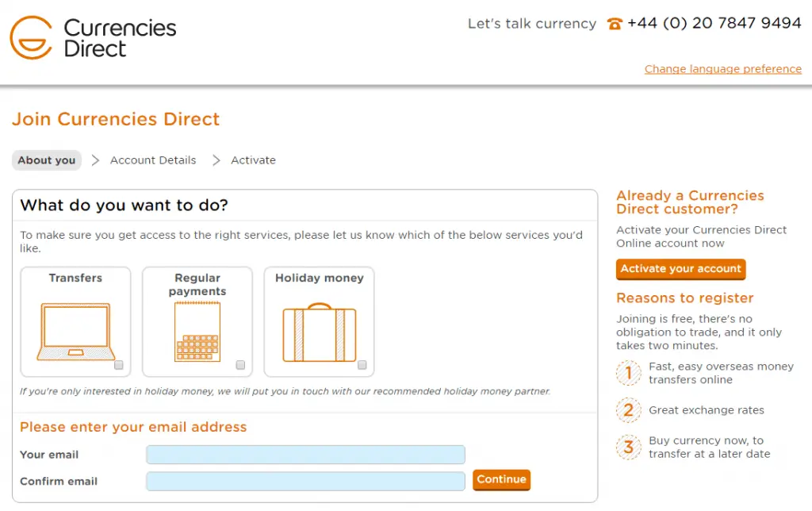812x511 pixels.
Task: Select the Holiday money suitcase icon
Action: coord(320,332)
